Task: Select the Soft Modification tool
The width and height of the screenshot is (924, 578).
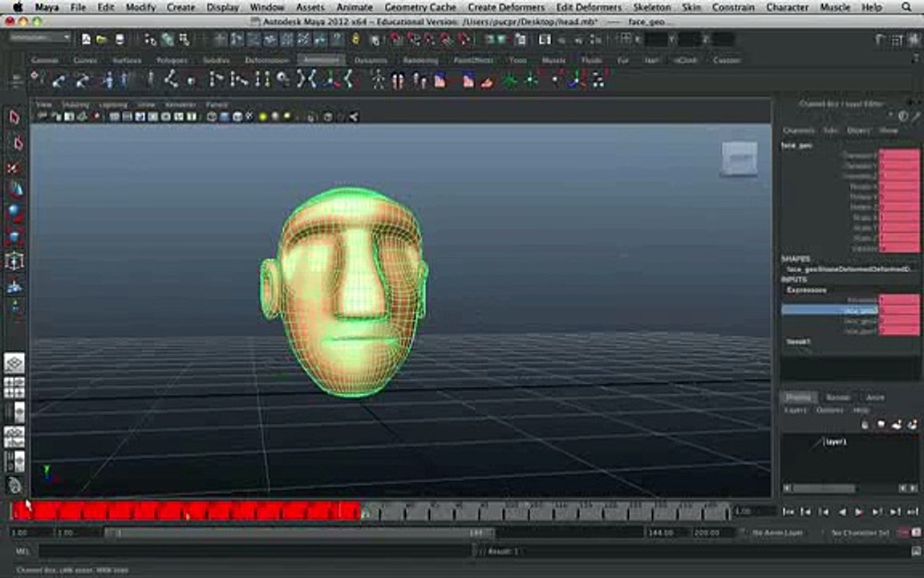Action: [x=14, y=287]
